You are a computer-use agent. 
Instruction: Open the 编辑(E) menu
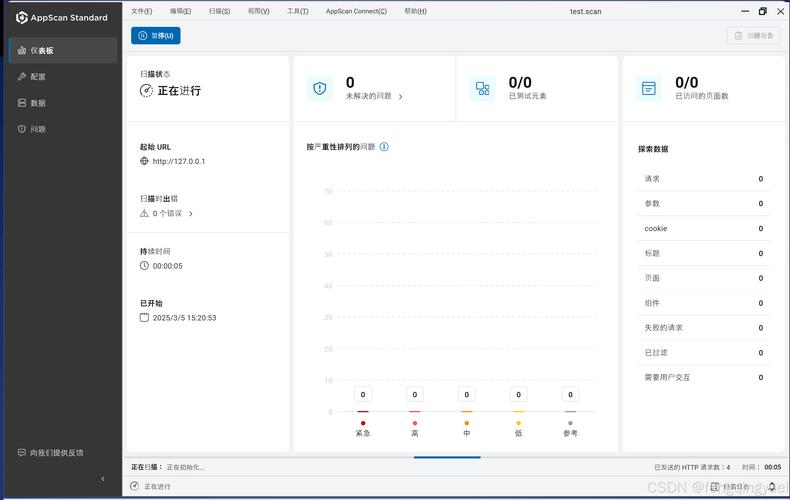(x=180, y=11)
